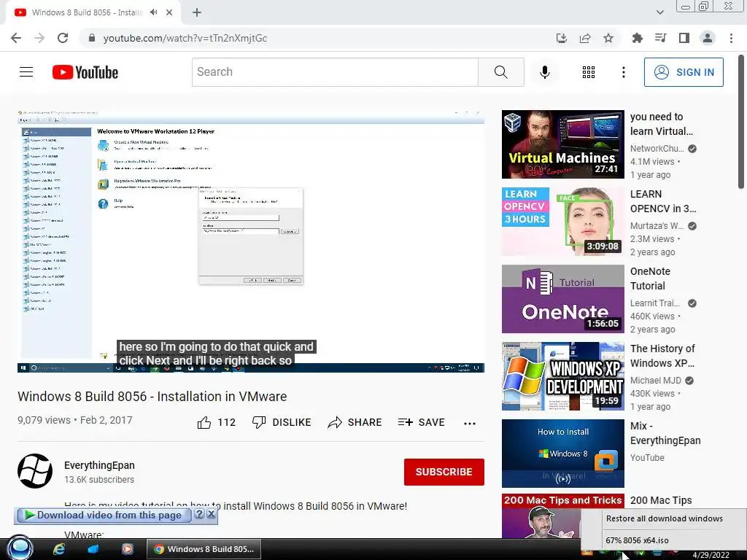Screen dimensions: 747x560
Task: Open the Chrome profile avatar
Action: click(x=708, y=38)
